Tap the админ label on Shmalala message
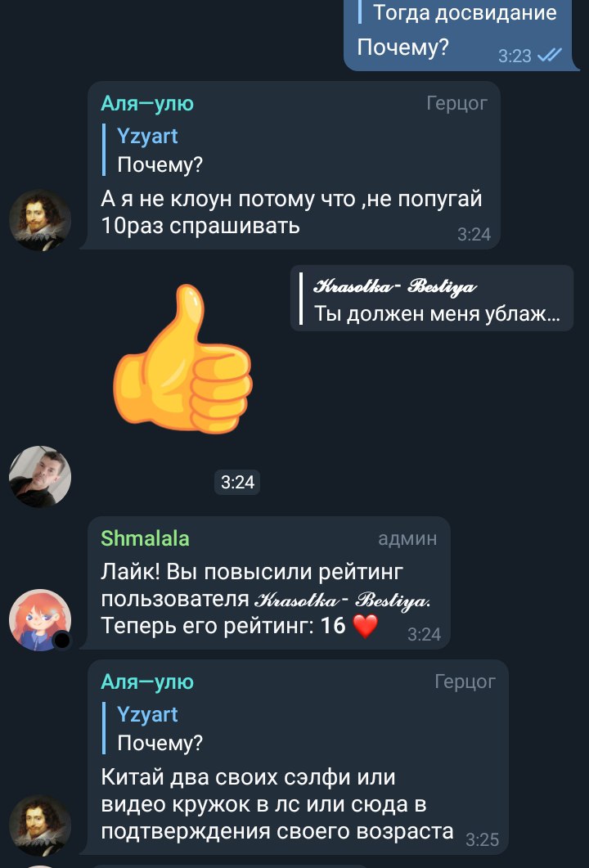 point(407,538)
